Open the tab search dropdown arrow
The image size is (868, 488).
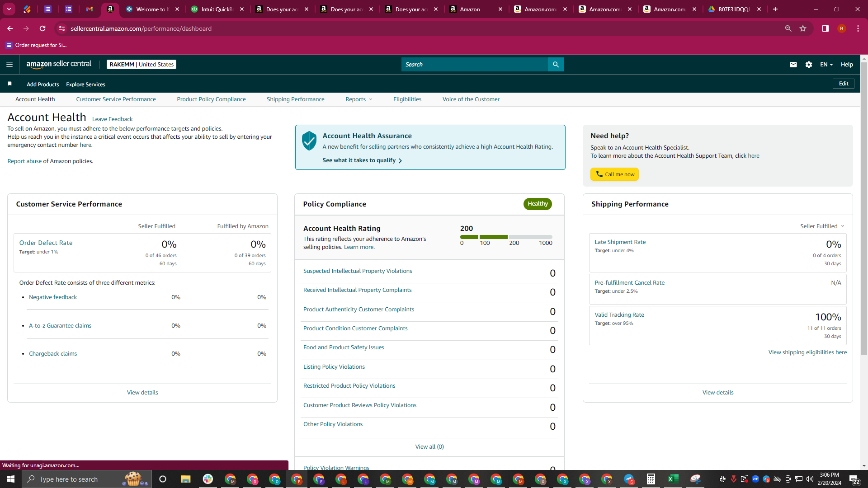[9, 9]
